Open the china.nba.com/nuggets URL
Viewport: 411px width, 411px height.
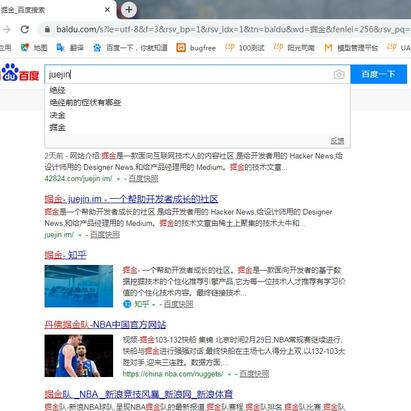pos(173,374)
